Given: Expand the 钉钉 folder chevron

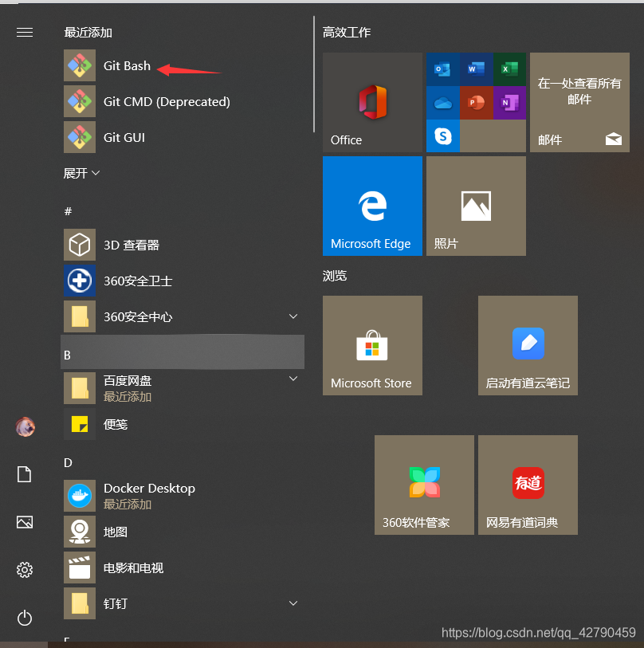Looking at the screenshot, I should (293, 603).
